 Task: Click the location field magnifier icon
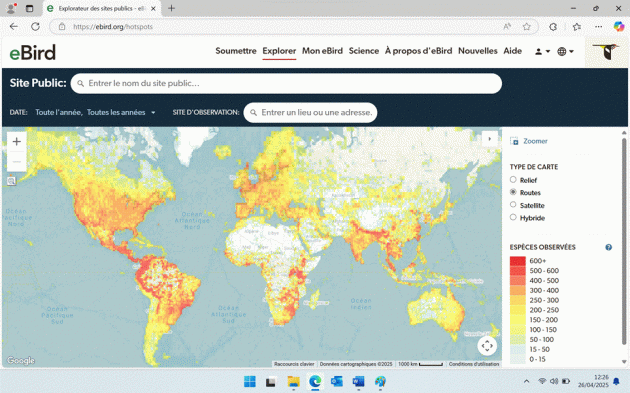pos(253,113)
